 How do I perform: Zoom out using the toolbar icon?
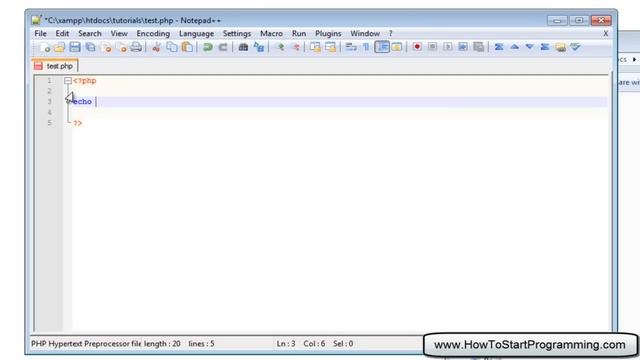pyautogui.click(x=295, y=47)
